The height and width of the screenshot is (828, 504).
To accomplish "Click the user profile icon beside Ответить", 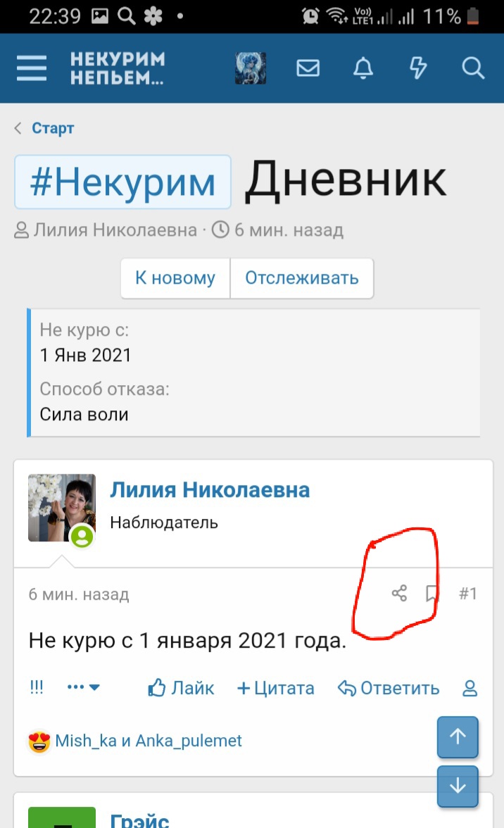I will pyautogui.click(x=470, y=688).
